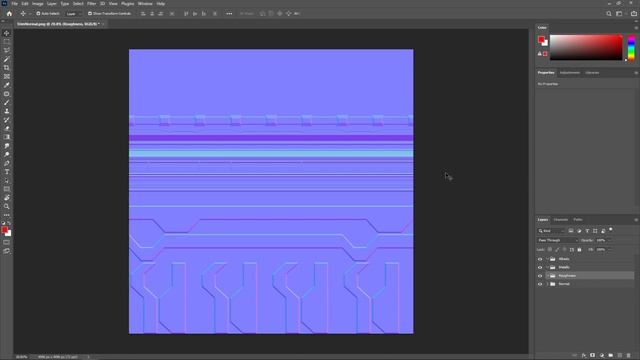Select the Zoom tool
This screenshot has width=640, height=360.
(7, 207)
